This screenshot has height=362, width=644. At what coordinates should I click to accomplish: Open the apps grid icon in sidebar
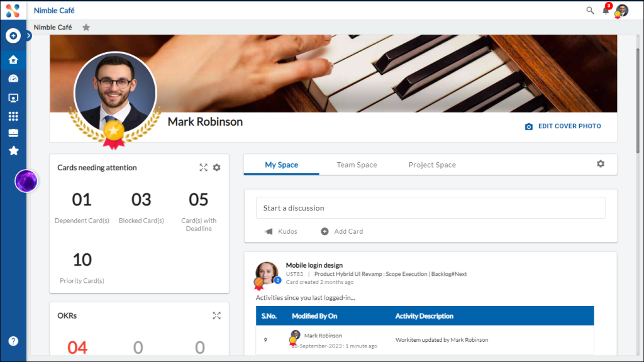point(13,116)
